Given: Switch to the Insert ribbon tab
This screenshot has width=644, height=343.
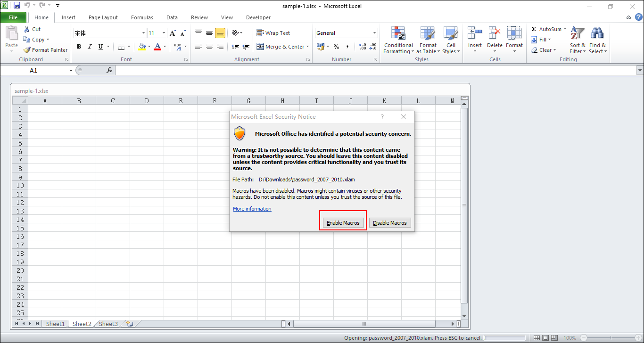Looking at the screenshot, I should (68, 17).
